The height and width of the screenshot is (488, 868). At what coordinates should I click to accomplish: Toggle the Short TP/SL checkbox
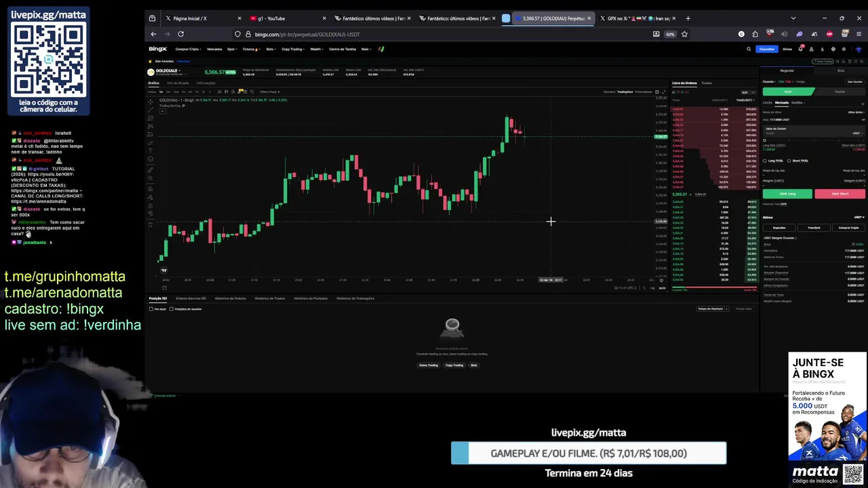[x=789, y=161]
